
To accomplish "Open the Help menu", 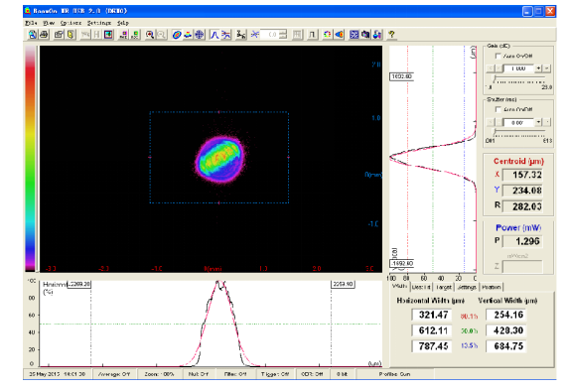I will [x=123, y=23].
